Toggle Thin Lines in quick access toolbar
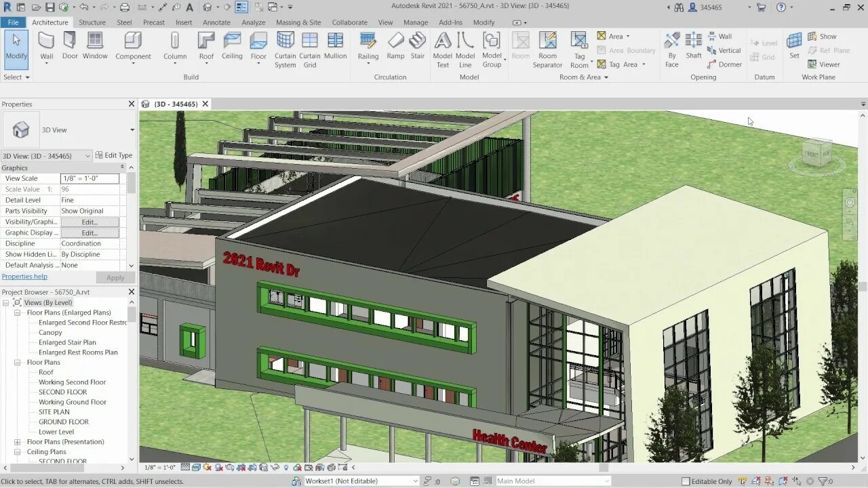868x488 pixels. [x=241, y=7]
